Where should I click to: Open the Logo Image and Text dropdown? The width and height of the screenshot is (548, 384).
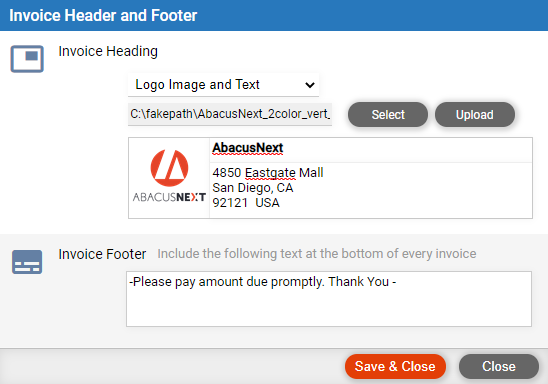[x=223, y=85]
